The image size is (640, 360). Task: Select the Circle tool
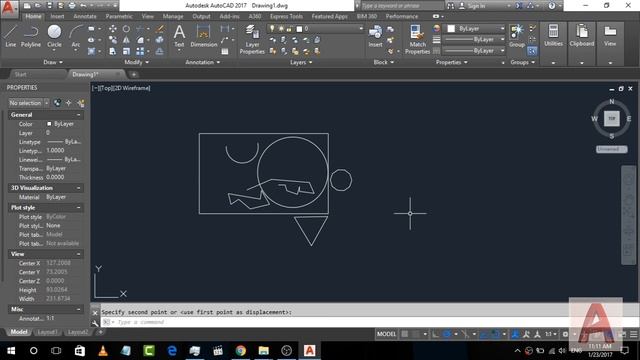(x=54, y=36)
